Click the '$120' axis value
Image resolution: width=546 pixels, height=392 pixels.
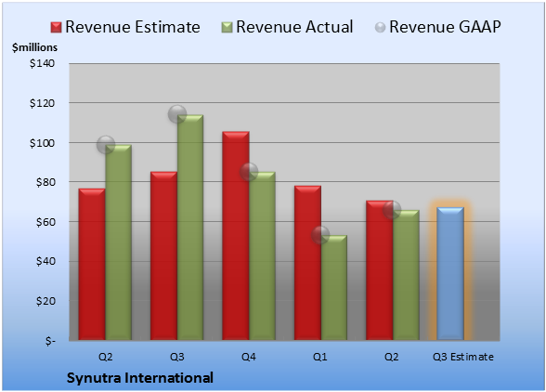[x=42, y=103]
